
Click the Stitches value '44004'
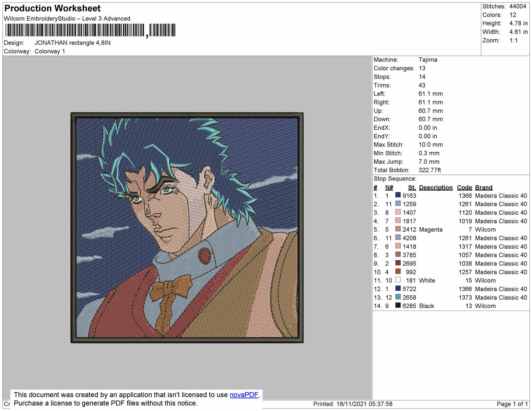pyautogui.click(x=518, y=6)
